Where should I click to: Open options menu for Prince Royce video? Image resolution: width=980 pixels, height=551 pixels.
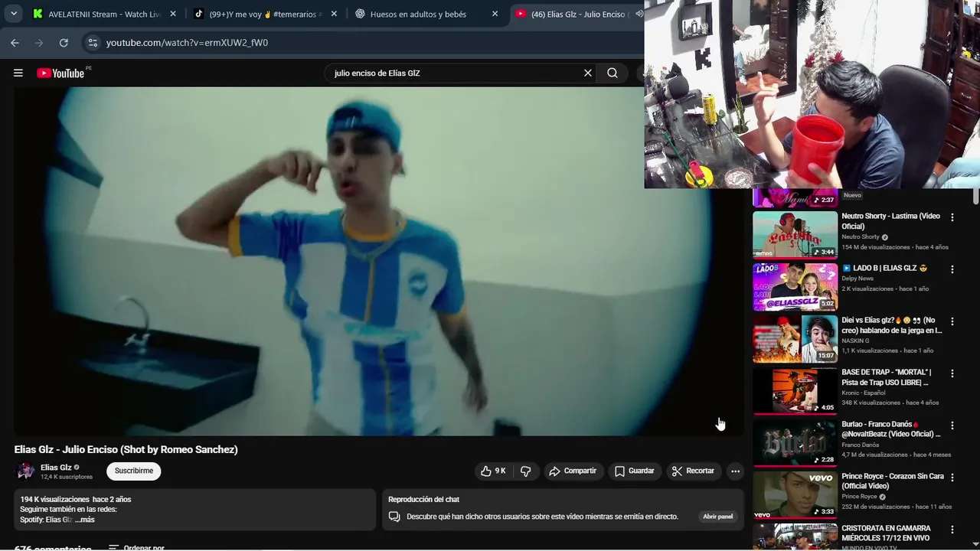coord(952,478)
